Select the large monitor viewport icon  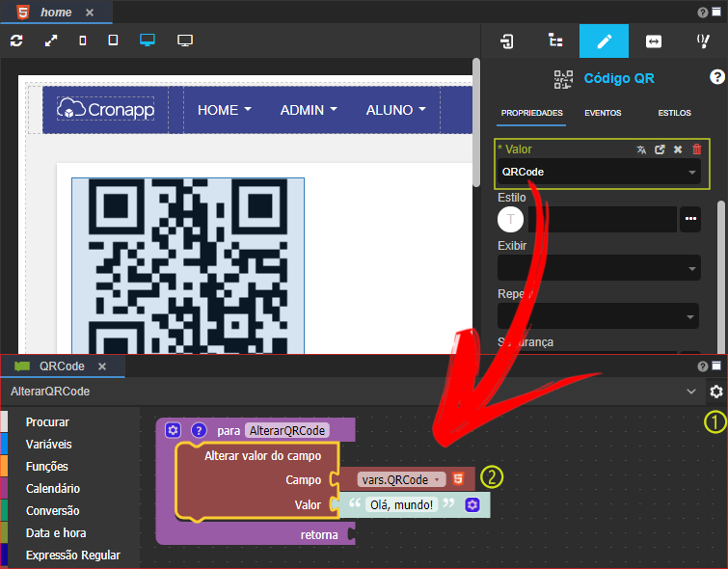(185, 41)
